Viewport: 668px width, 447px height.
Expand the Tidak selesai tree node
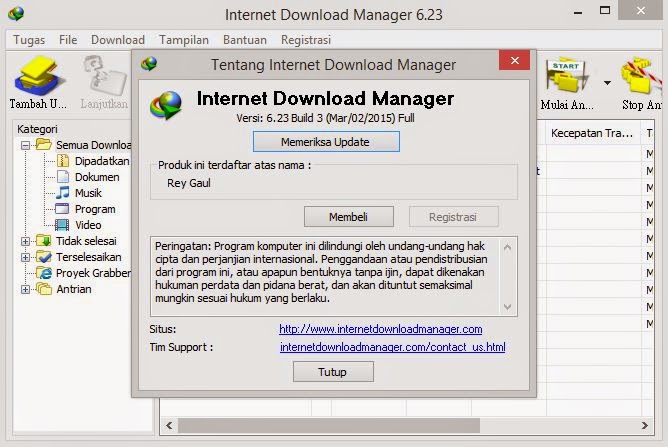point(25,241)
